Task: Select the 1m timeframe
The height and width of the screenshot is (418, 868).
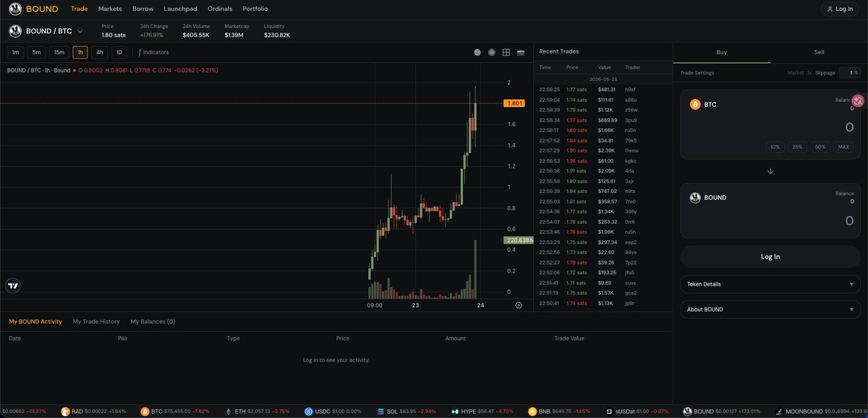Action: [15, 52]
